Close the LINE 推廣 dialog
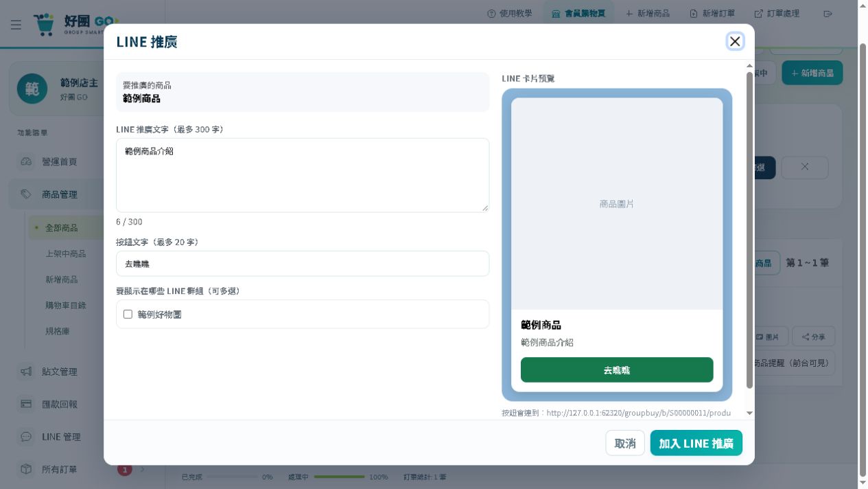The image size is (868, 489). [735, 41]
